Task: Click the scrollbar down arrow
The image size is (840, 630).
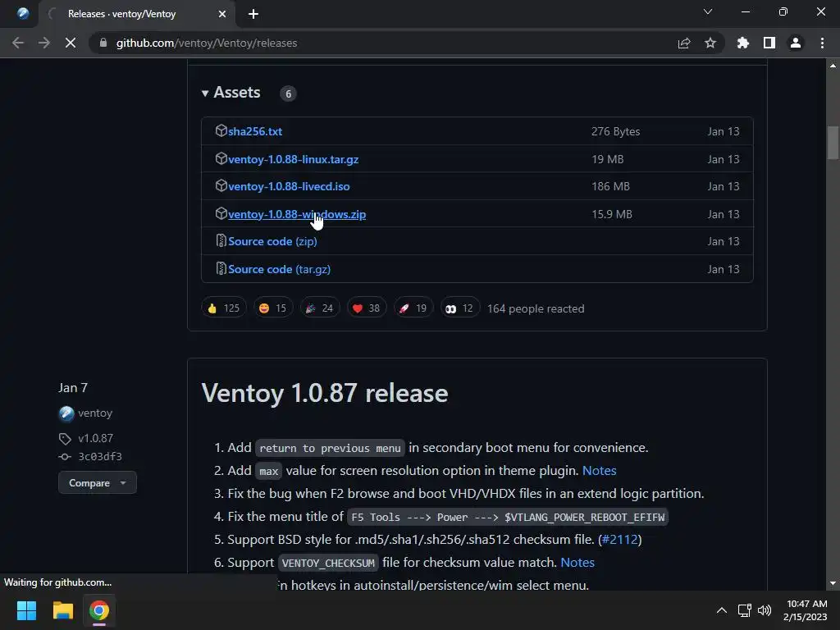Action: pos(833,583)
